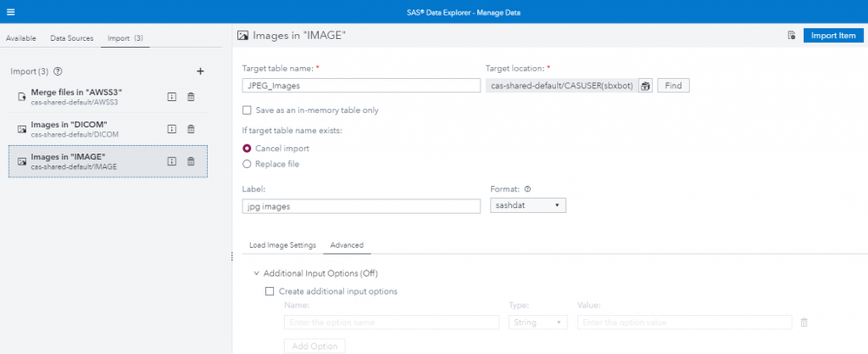Open the Format sashdat dropdown

(x=528, y=206)
